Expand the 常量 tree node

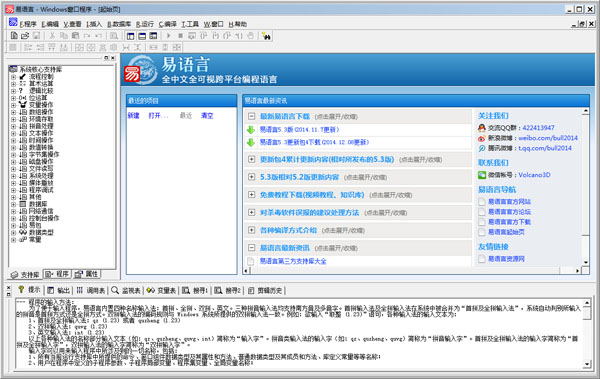13,240
